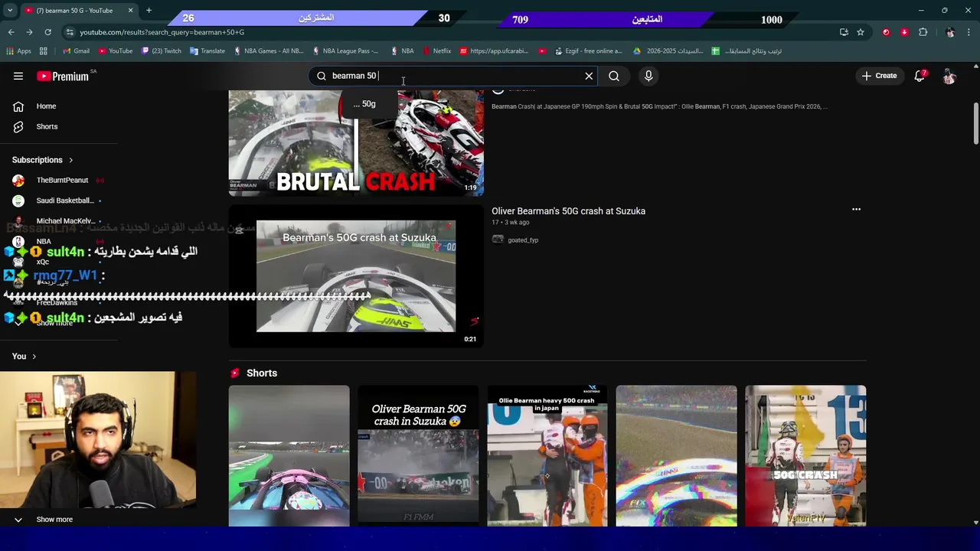Click the Create button
This screenshot has width=980, height=551.
click(x=879, y=76)
